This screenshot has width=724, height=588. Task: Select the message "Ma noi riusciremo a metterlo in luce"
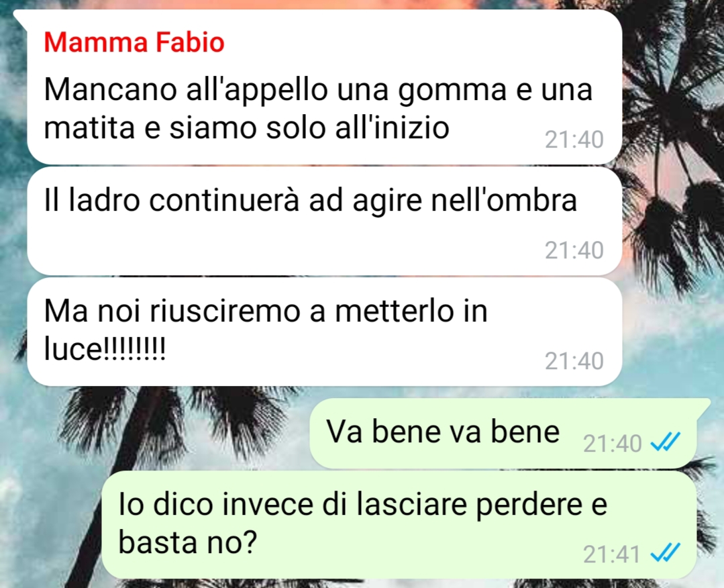click(x=325, y=332)
